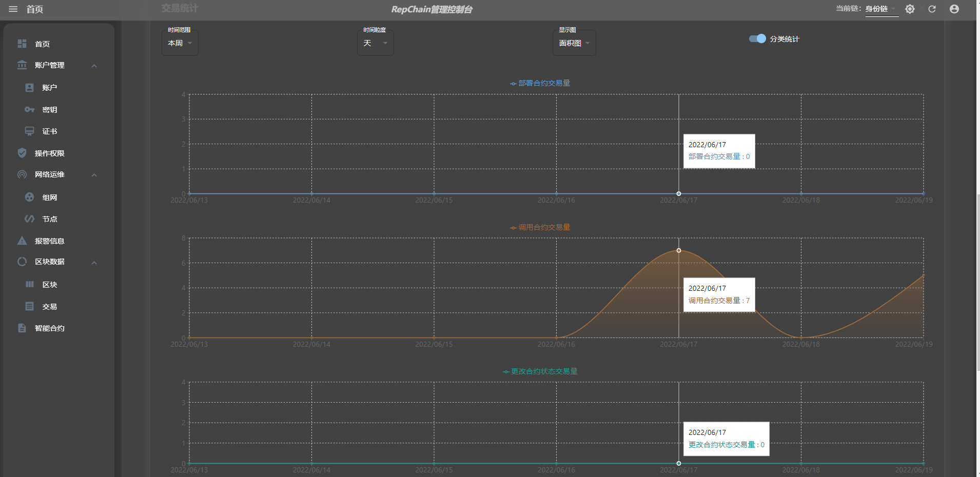Viewport: 980px width, 477px height.
Task: Click the 更改合约状态交易量 : 0 tooltip
Action: (x=726, y=439)
